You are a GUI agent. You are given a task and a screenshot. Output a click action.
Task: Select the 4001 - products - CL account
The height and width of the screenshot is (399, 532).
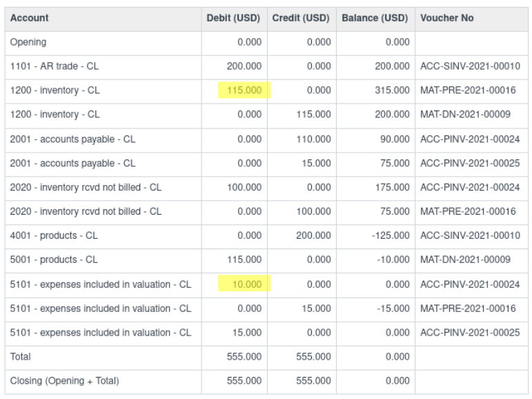(54, 235)
